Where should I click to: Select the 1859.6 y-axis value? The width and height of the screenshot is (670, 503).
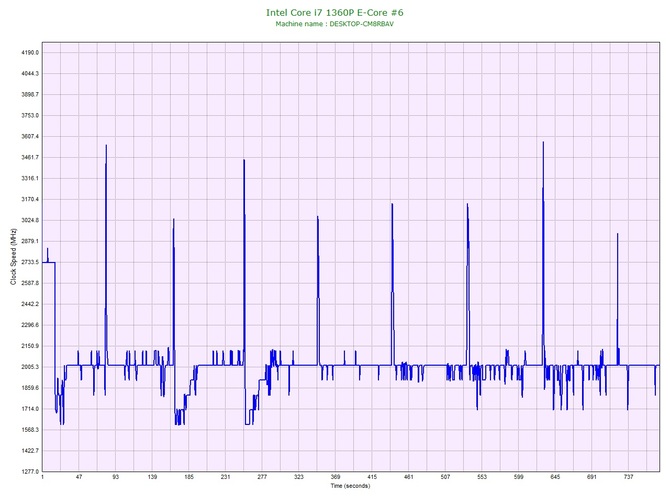coord(30,388)
